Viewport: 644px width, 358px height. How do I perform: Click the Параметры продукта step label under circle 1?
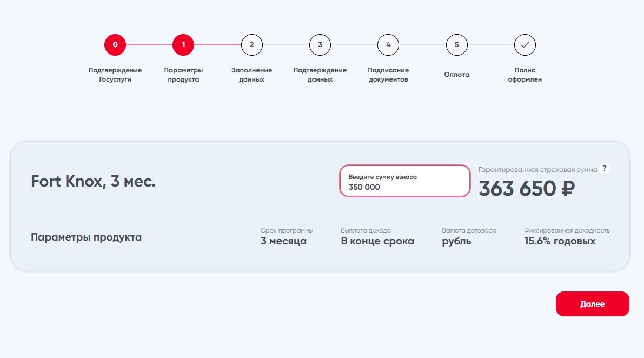[183, 75]
